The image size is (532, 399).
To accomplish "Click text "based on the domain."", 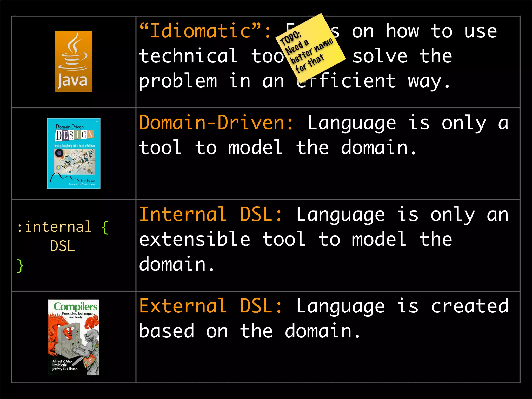I will 250,331.
